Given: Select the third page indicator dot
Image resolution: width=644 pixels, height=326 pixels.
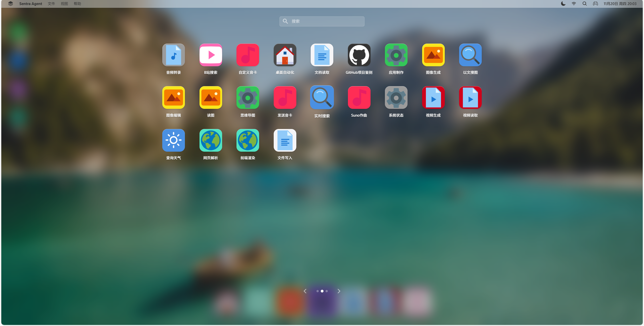Looking at the screenshot, I should point(327,291).
